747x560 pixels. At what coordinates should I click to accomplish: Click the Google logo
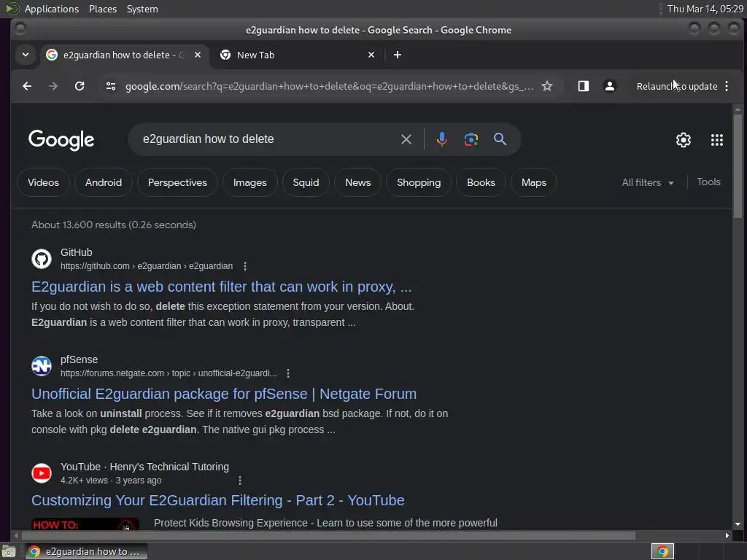(x=61, y=140)
